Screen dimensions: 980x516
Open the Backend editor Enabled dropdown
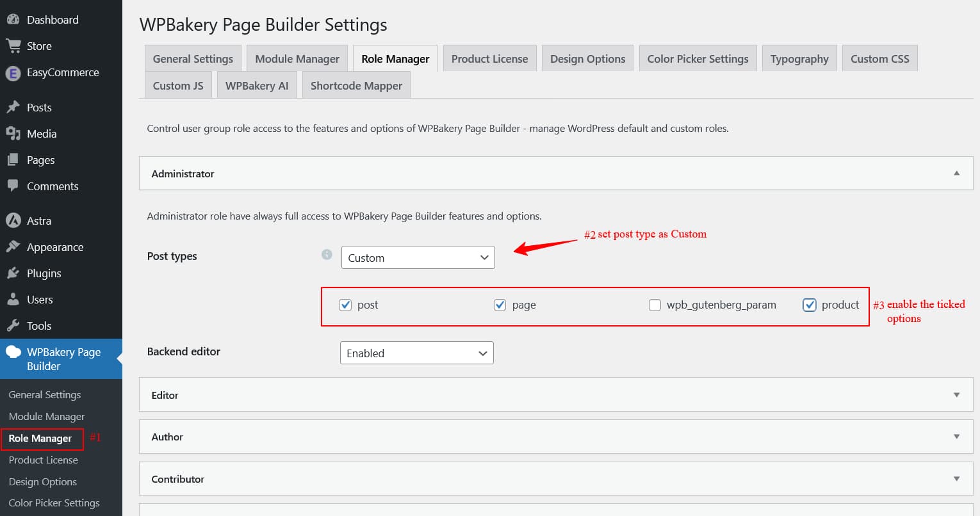416,353
